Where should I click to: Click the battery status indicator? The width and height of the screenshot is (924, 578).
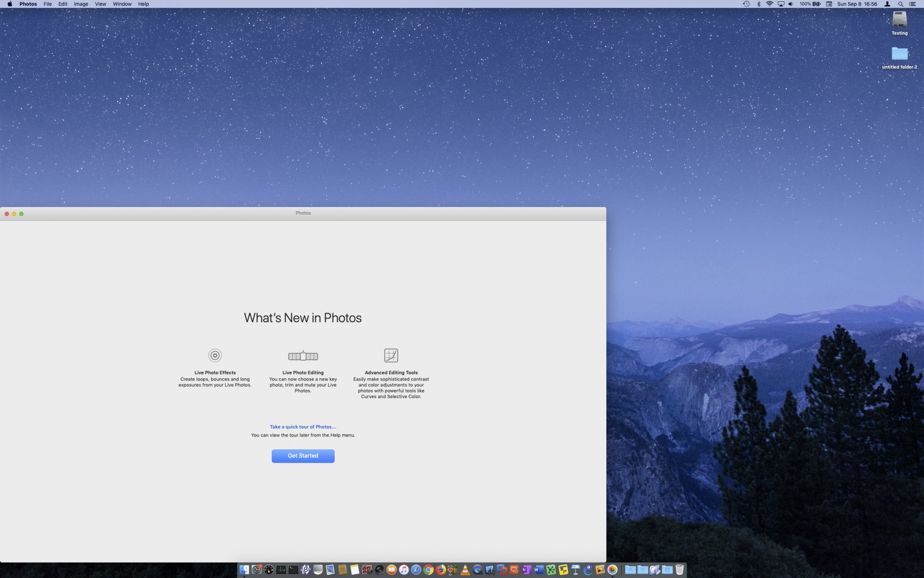816,4
